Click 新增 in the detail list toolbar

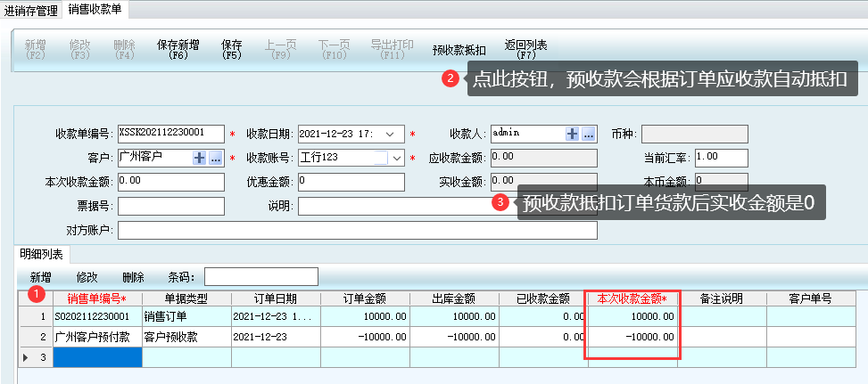pos(41,277)
